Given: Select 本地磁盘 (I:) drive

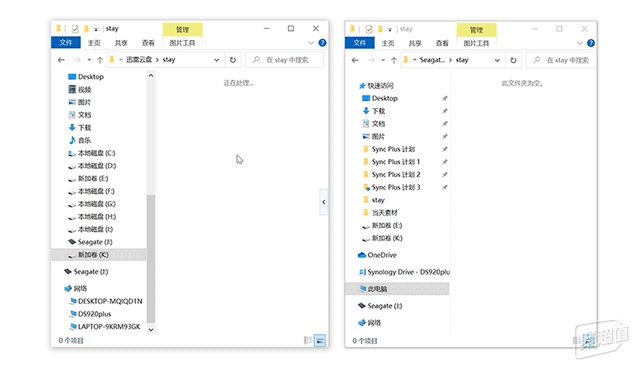Looking at the screenshot, I should click(91, 229).
